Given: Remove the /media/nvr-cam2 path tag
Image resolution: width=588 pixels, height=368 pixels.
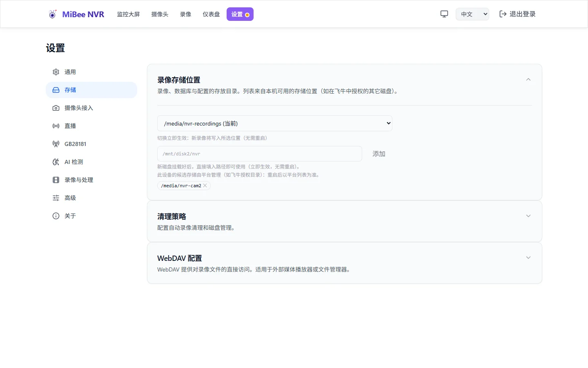Looking at the screenshot, I should point(205,186).
